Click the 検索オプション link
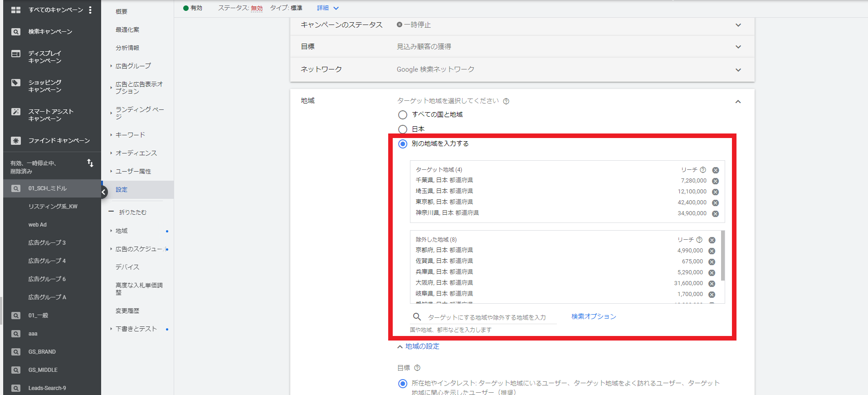868x395 pixels. coord(594,316)
